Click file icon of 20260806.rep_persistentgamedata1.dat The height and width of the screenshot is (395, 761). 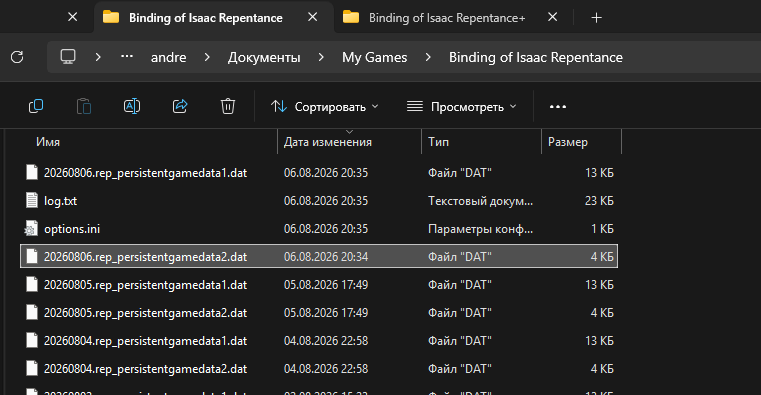(32, 172)
